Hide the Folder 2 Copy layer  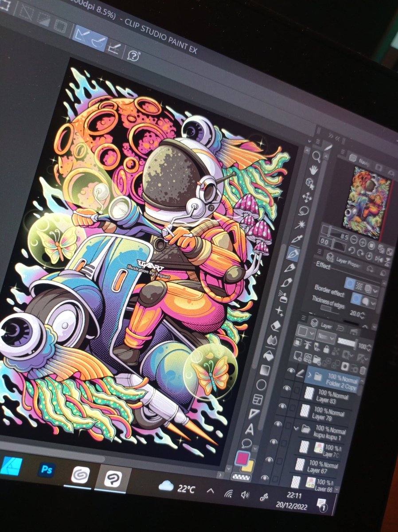tap(291, 371)
